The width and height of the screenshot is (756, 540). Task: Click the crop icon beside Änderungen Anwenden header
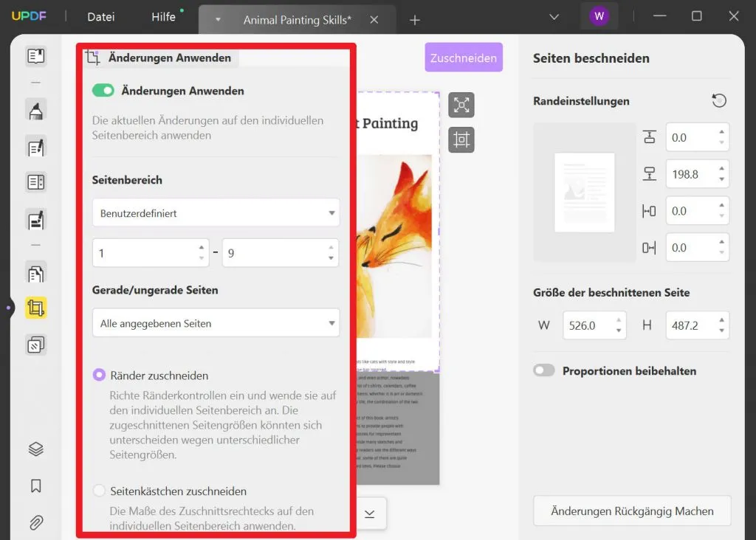click(92, 58)
